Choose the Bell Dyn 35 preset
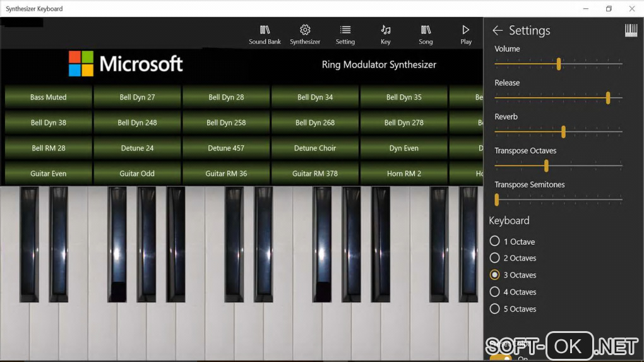 pos(403,97)
